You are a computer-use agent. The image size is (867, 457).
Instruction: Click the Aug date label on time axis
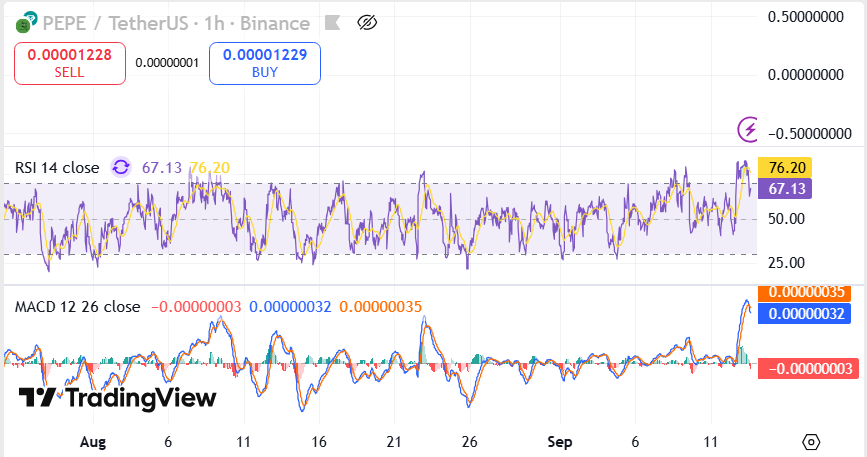click(93, 442)
